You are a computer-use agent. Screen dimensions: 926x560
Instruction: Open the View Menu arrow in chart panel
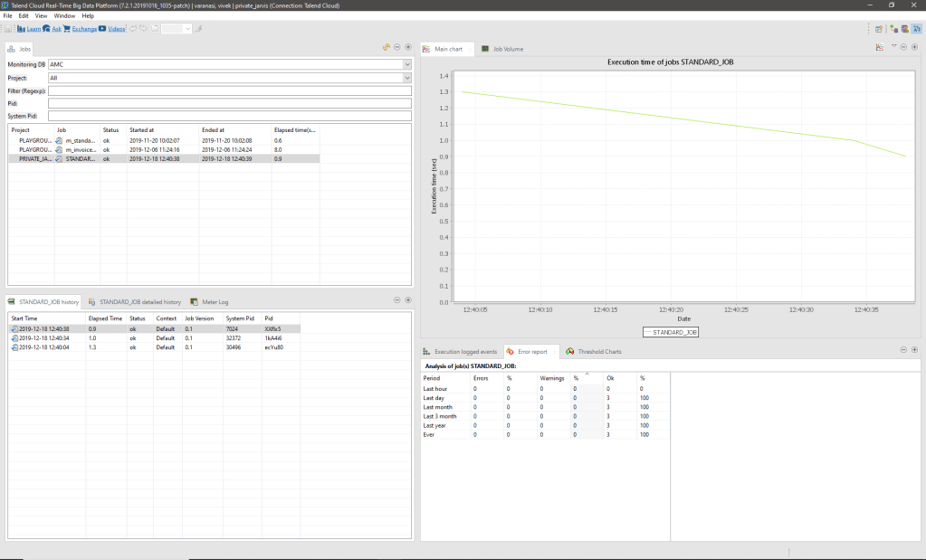point(893,46)
